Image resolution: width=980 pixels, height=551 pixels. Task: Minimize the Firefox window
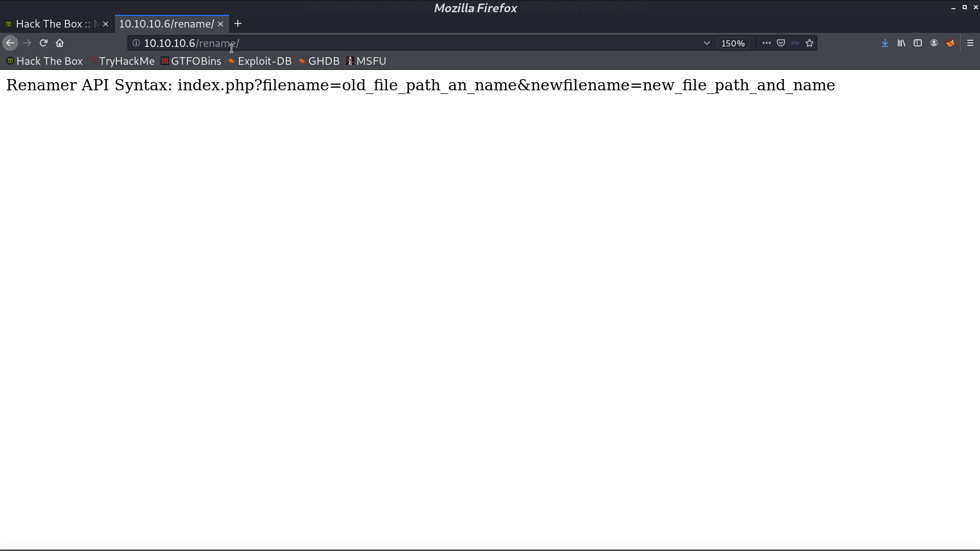953,8
